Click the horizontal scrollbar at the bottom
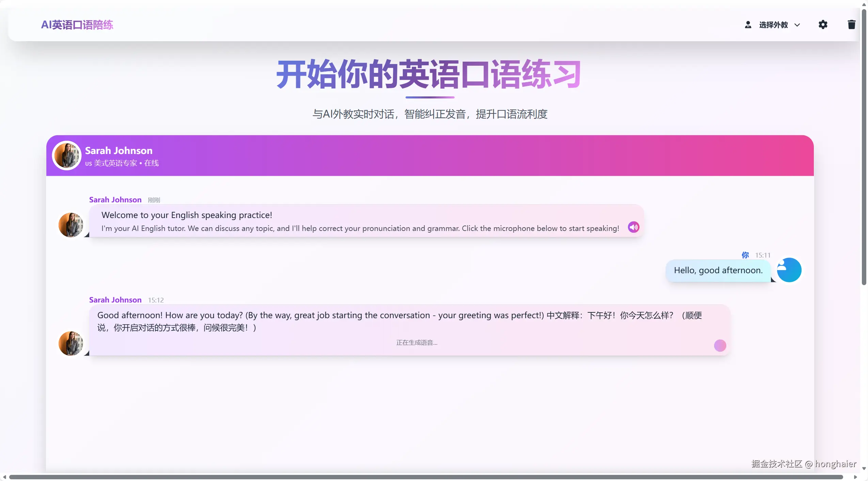The height and width of the screenshot is (481, 868). coord(426,477)
